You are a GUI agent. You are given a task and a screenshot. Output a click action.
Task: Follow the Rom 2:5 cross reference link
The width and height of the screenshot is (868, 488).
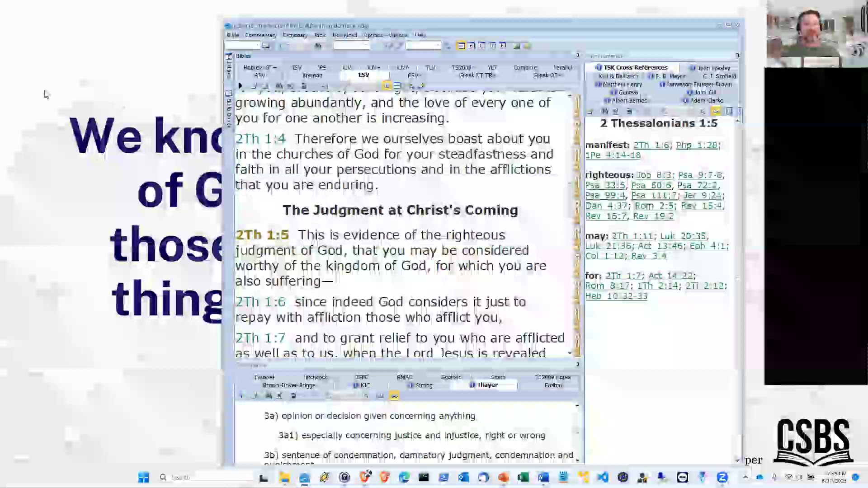[x=654, y=206]
